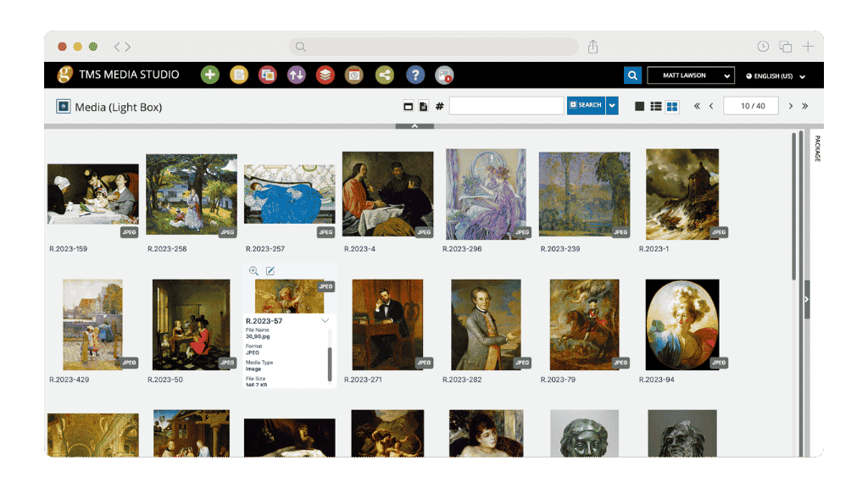The image size is (868, 488).
Task: Click the R.2023-57 title text
Action: click(264, 321)
